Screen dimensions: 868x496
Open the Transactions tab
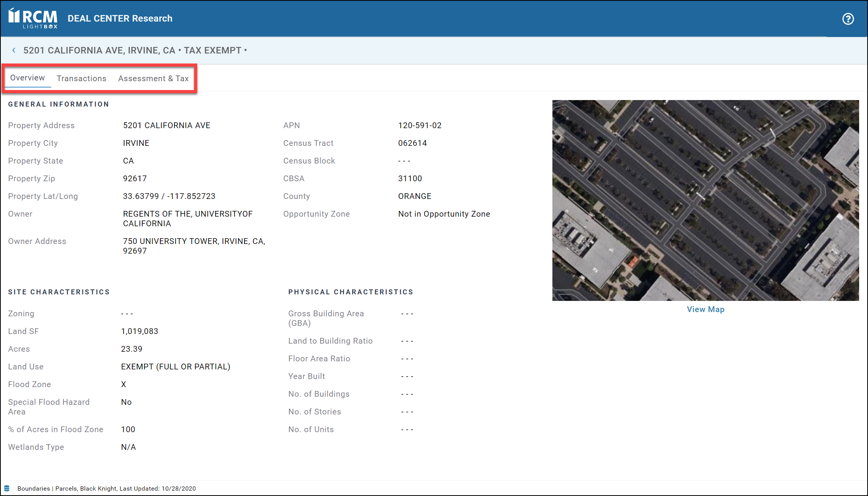tap(81, 78)
